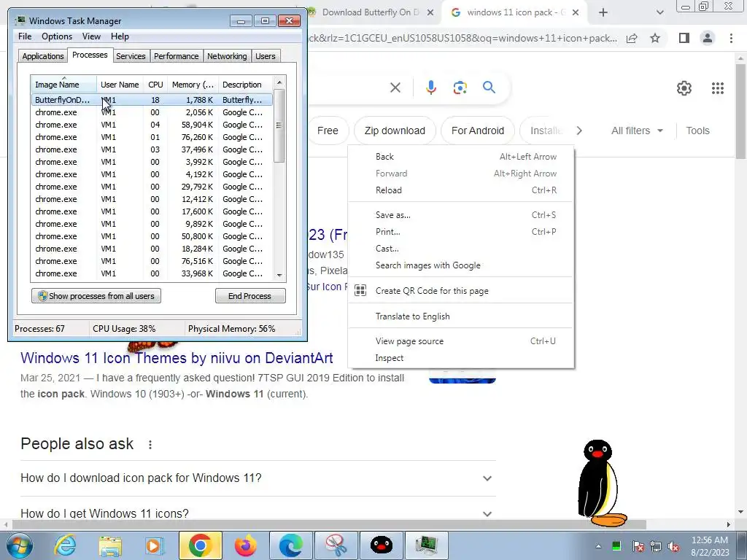
Task: Sort processes by CPU column header
Action: click(x=156, y=85)
